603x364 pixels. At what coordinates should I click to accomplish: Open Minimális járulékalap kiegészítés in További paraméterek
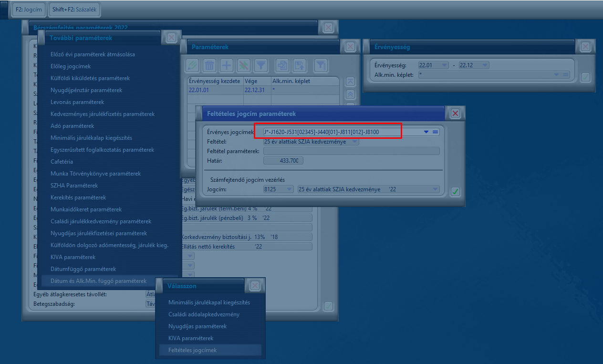[92, 138]
